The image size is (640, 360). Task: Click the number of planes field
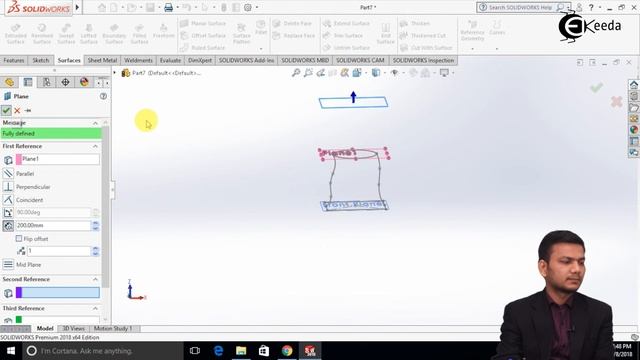59,251
